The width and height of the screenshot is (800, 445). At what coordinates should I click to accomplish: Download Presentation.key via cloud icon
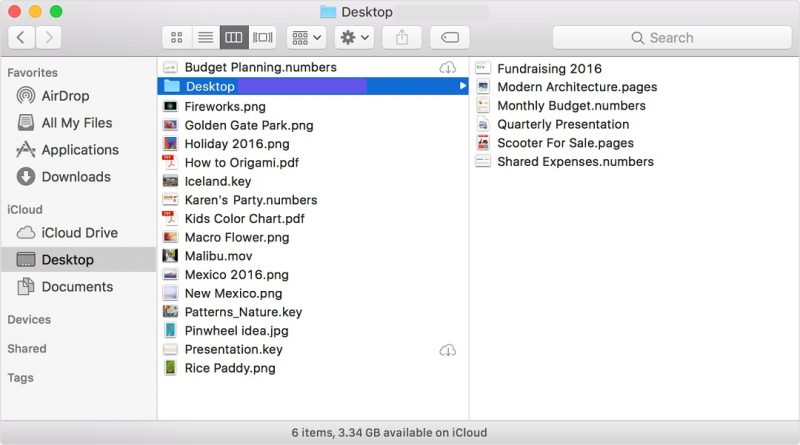(x=447, y=351)
